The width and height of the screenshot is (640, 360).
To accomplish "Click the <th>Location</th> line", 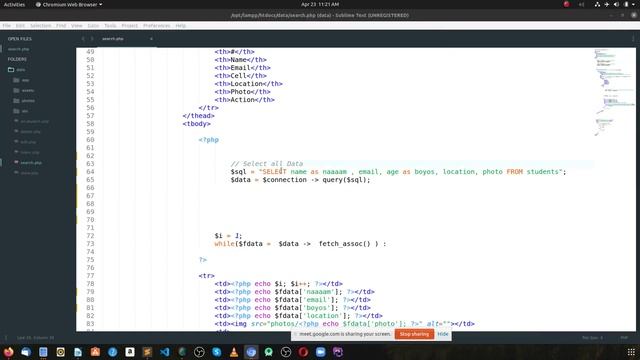I will pyautogui.click(x=248, y=84).
